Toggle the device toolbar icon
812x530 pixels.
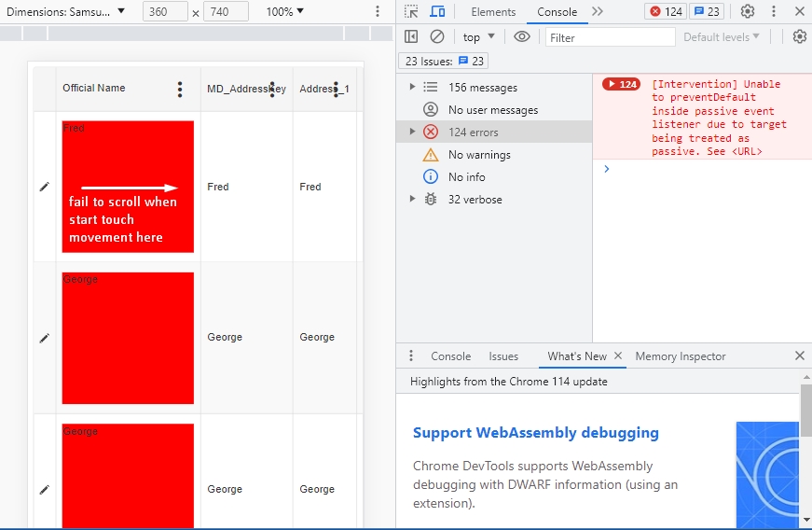coord(436,12)
